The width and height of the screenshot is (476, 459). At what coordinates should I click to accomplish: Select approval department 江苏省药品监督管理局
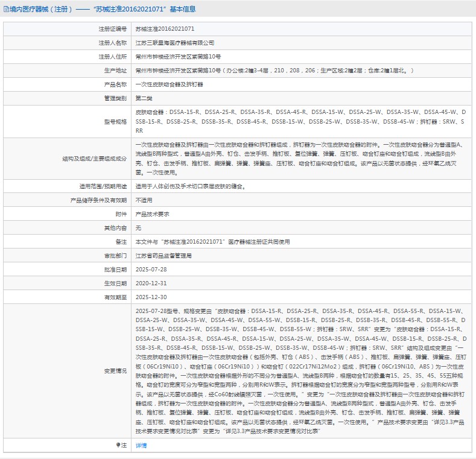coord(163,256)
